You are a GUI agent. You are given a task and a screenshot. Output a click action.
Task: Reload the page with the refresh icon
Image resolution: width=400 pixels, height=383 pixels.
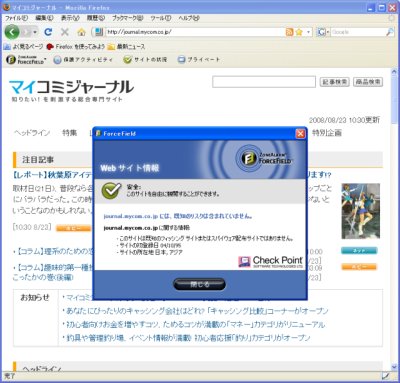[48, 32]
